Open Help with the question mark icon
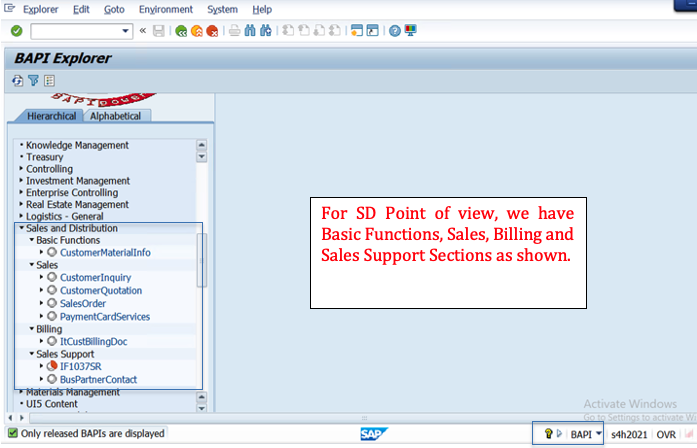 pos(394,31)
